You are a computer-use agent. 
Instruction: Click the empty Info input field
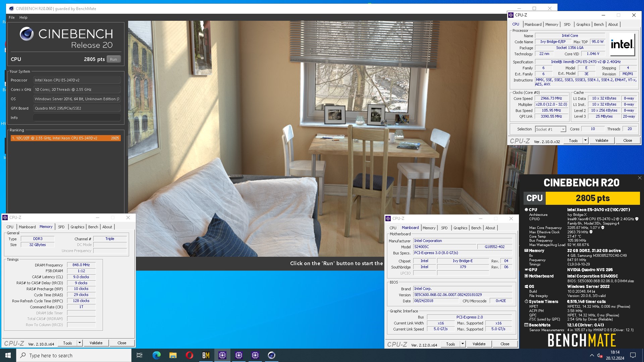77,118
